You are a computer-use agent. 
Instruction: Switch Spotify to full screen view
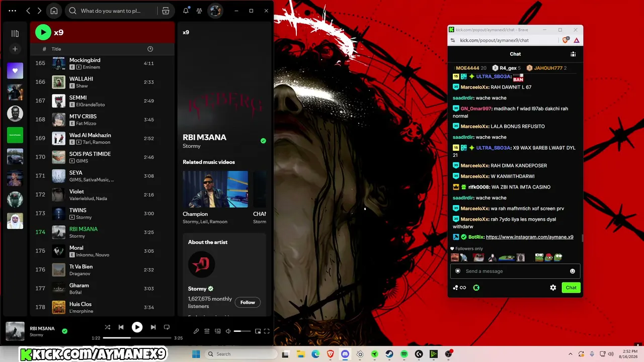(267, 331)
